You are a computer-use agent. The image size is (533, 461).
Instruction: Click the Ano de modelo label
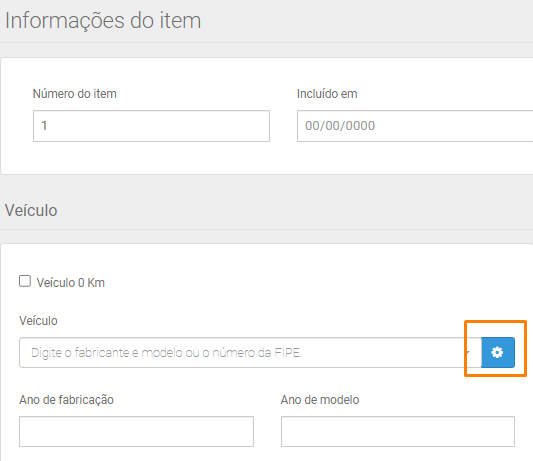coord(320,400)
